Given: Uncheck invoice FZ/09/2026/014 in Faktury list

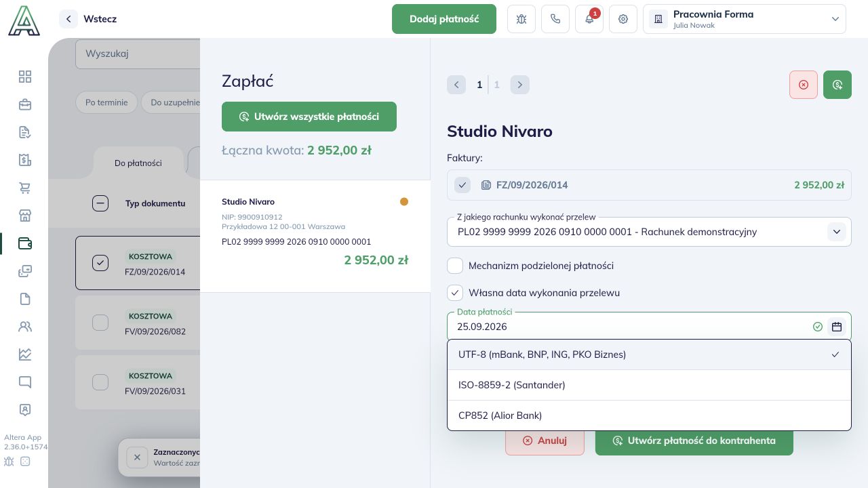Looking at the screenshot, I should (x=462, y=185).
